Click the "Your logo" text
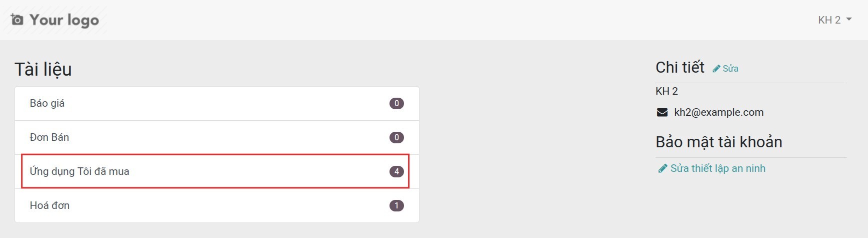 64,20
